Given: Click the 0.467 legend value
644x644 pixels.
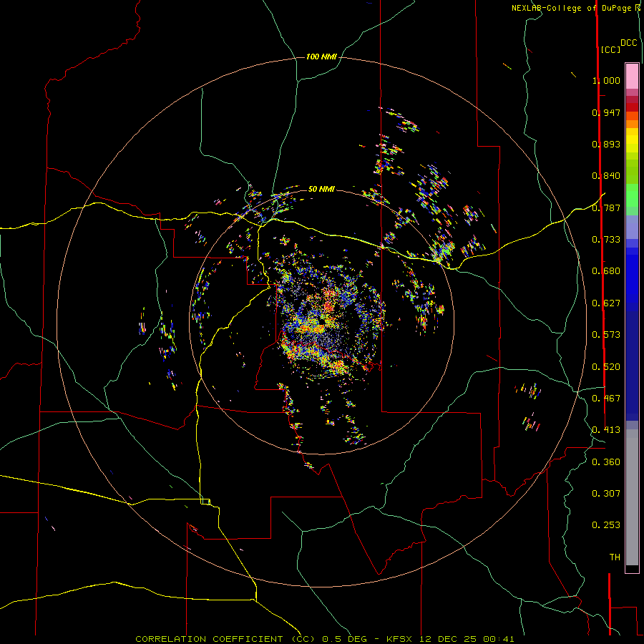Looking at the screenshot, I should 606,398.
